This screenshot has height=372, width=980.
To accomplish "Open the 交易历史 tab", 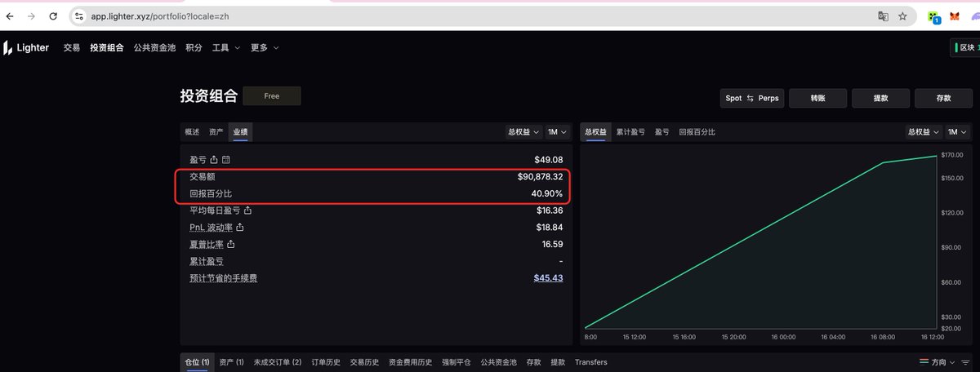I will (x=364, y=362).
